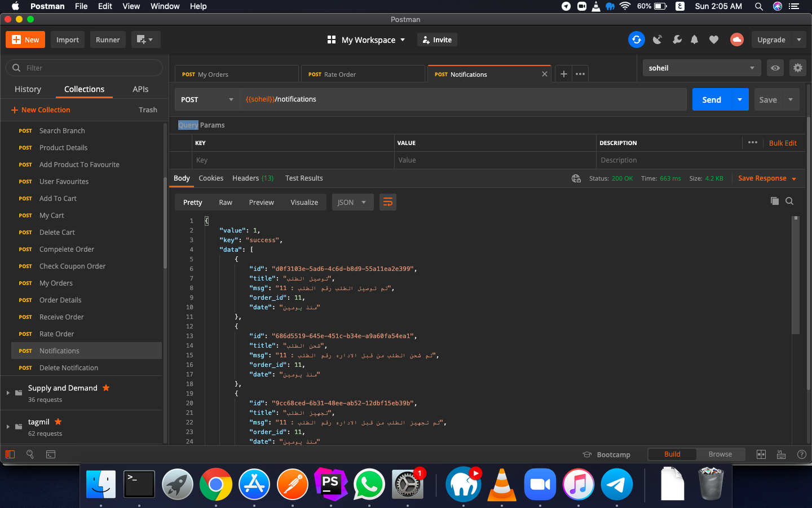Open tab options three-dots menu
Screen dimensions: 812x508
coord(580,74)
